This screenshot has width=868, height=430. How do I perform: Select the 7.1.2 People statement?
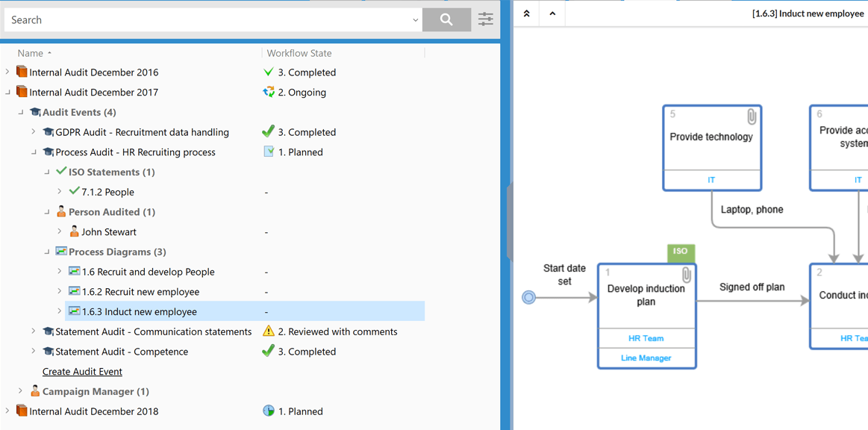click(x=108, y=192)
